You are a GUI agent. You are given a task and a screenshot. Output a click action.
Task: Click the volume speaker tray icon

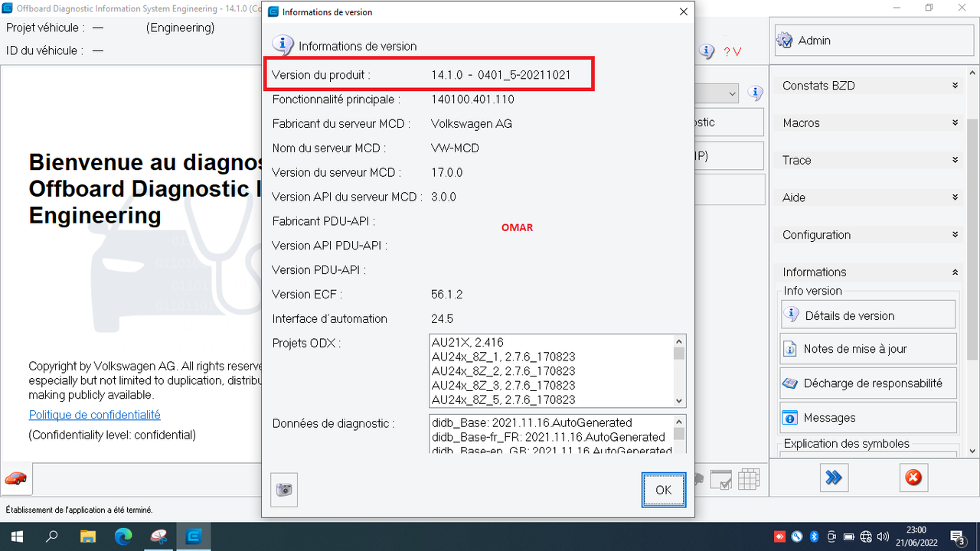884,536
